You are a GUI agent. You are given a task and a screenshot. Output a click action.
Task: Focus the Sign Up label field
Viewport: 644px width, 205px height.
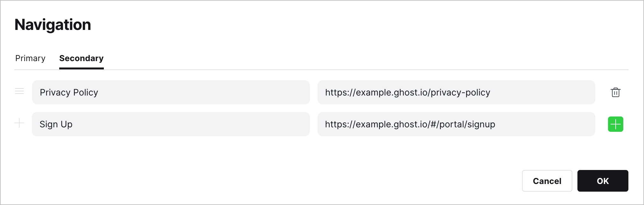coord(171,124)
